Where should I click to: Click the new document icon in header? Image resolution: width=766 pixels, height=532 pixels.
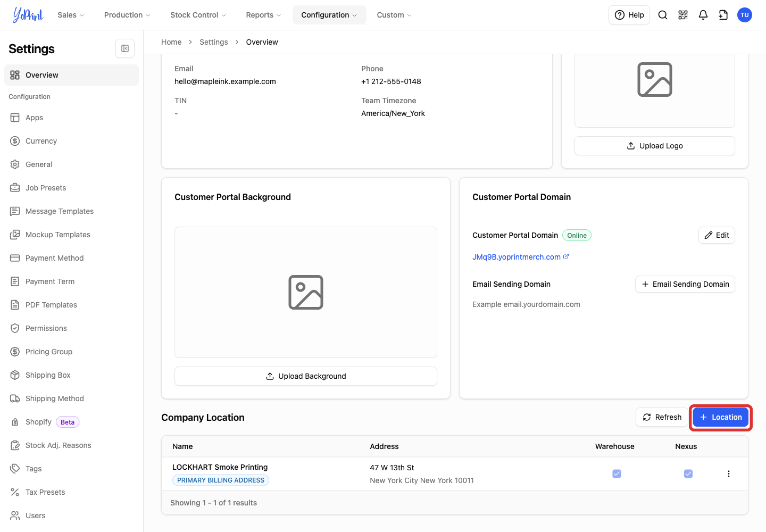[723, 15]
